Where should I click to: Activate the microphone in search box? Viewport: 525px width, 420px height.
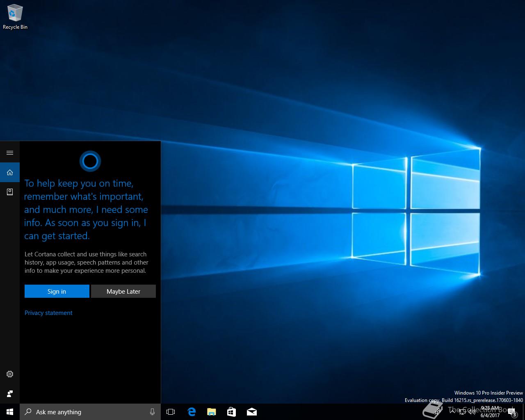pos(153,412)
